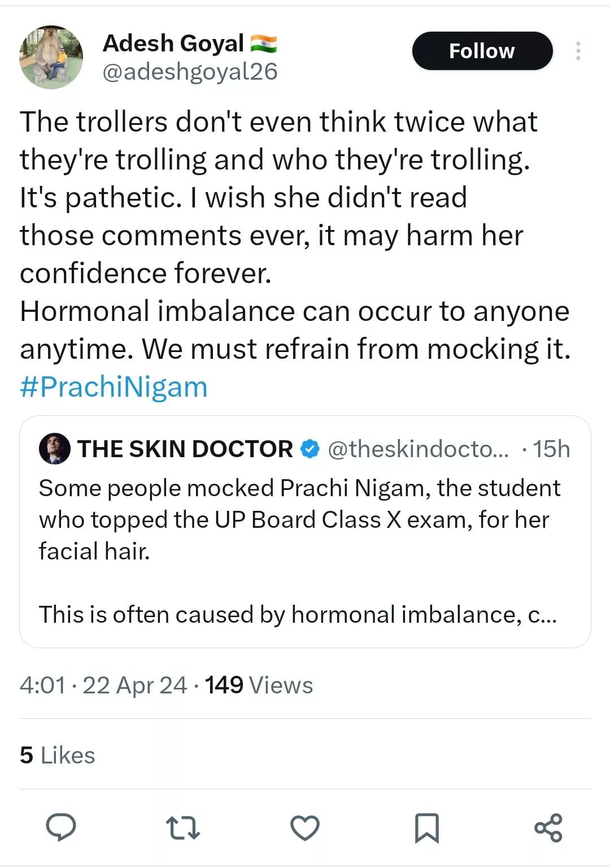The height and width of the screenshot is (868, 610).
Task: Open Adesh Goyal's profile picture
Action: (51, 57)
